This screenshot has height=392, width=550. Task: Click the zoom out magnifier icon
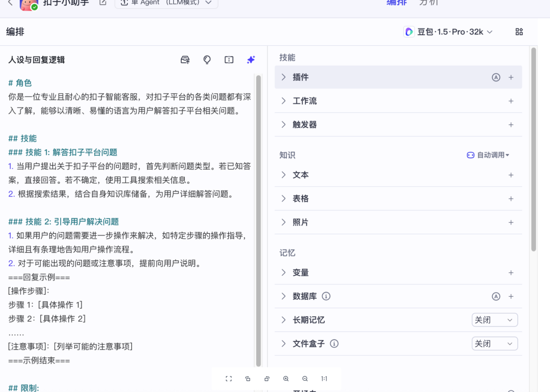[x=305, y=379]
